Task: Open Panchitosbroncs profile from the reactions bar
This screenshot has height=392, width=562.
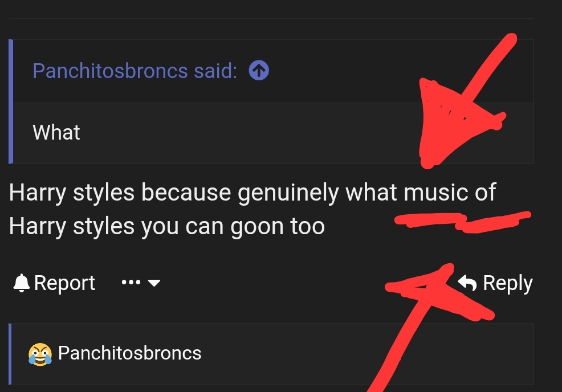Action: [129, 353]
